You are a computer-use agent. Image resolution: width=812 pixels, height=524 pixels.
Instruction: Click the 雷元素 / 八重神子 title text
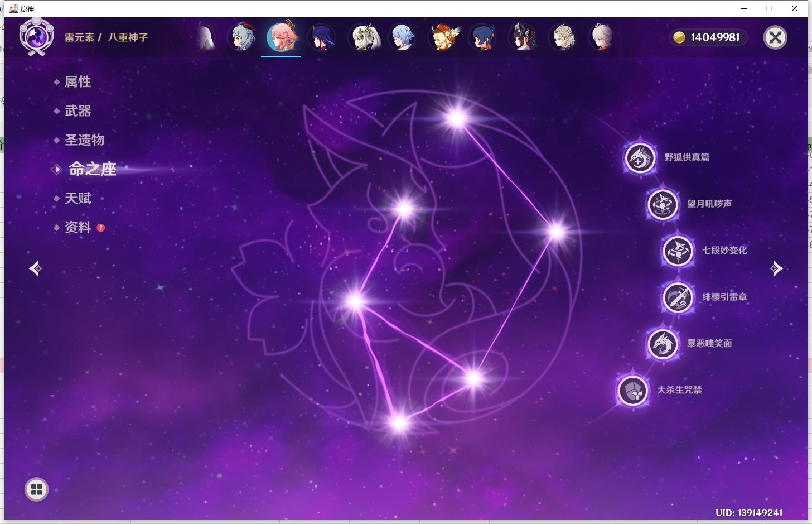click(107, 37)
